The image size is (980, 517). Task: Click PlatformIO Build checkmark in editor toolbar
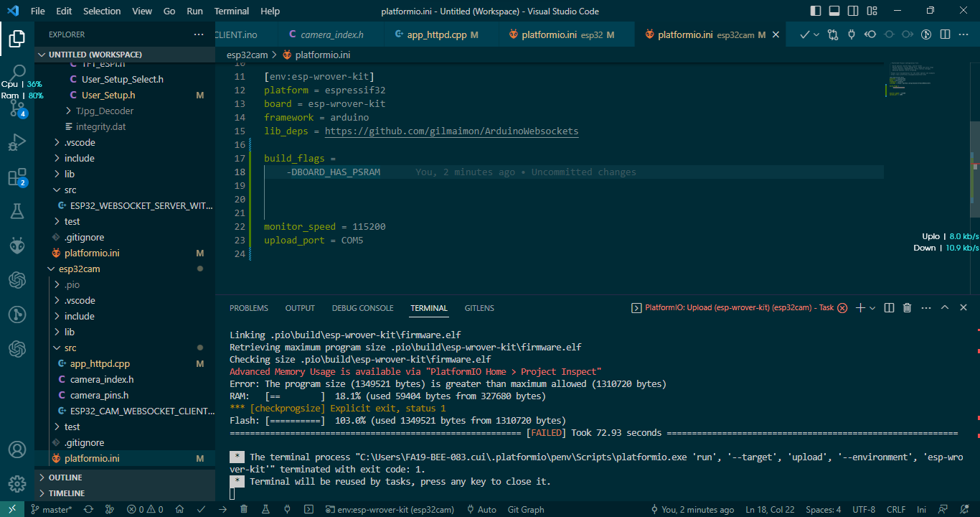805,34
